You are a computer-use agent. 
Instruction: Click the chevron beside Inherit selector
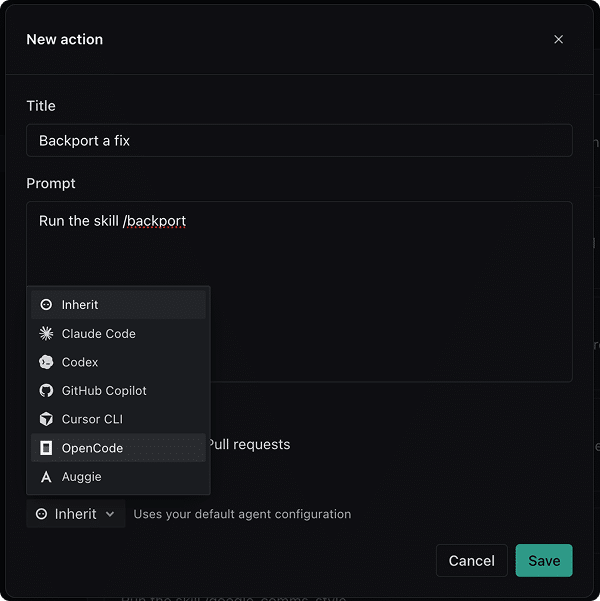(x=110, y=514)
